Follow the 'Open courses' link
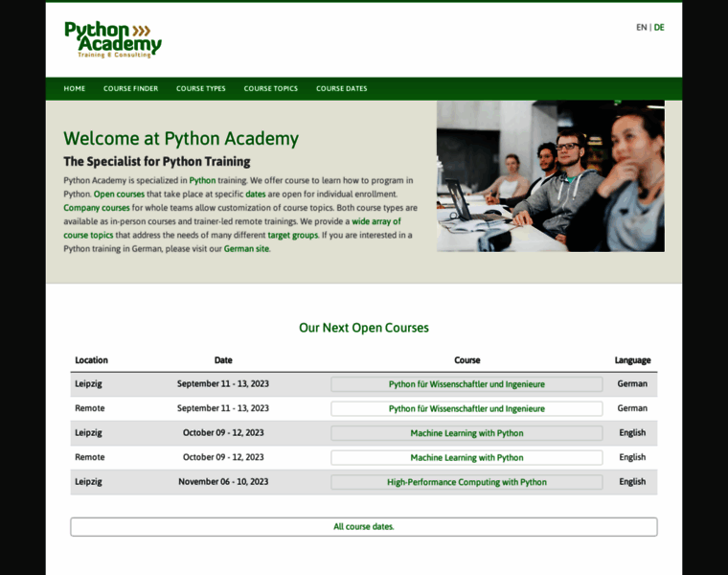728x575 pixels. click(x=119, y=195)
